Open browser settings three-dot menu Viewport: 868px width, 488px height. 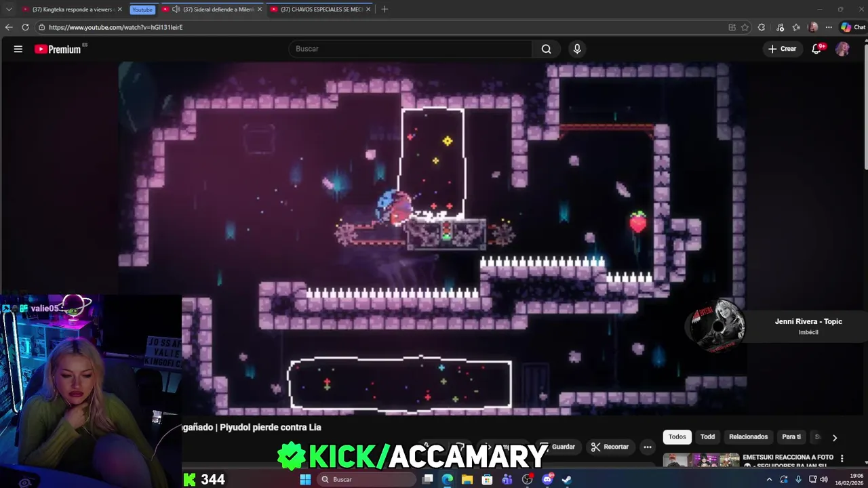click(829, 27)
